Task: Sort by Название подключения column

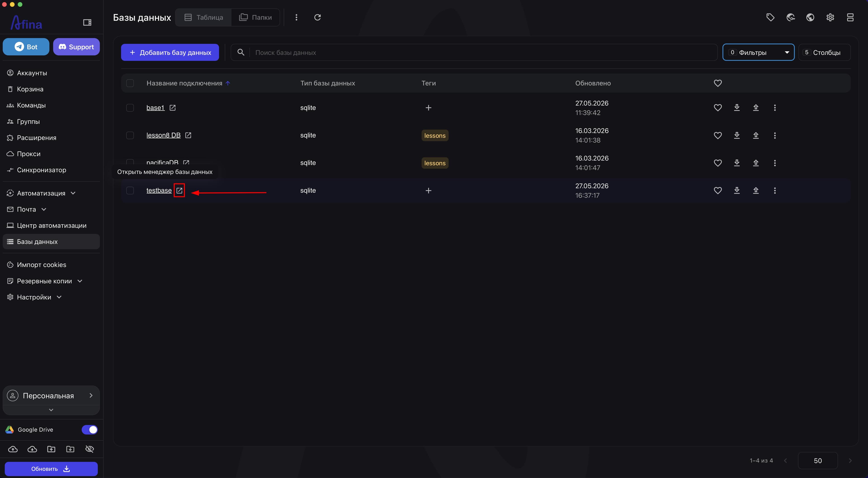Action: (x=184, y=83)
